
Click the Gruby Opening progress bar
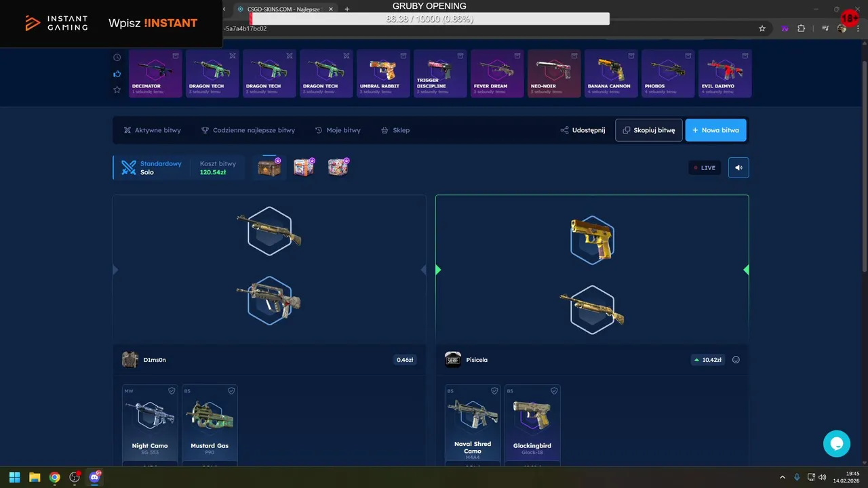pyautogui.click(x=430, y=19)
